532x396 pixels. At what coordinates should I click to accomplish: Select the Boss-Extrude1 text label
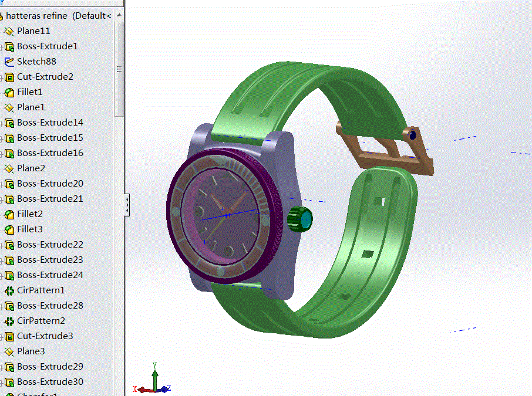click(x=47, y=46)
